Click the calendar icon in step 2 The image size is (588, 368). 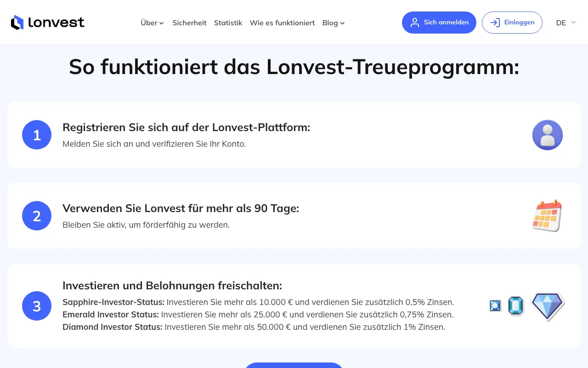pos(547,216)
